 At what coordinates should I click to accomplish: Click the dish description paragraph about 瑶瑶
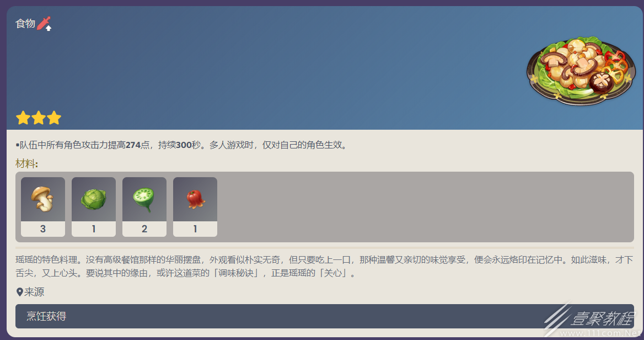tap(324, 267)
